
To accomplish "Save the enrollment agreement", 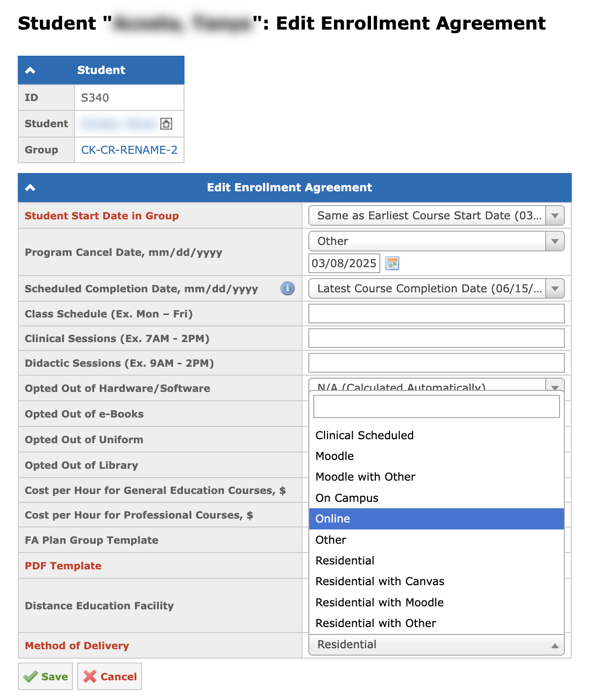I will pyautogui.click(x=45, y=676).
